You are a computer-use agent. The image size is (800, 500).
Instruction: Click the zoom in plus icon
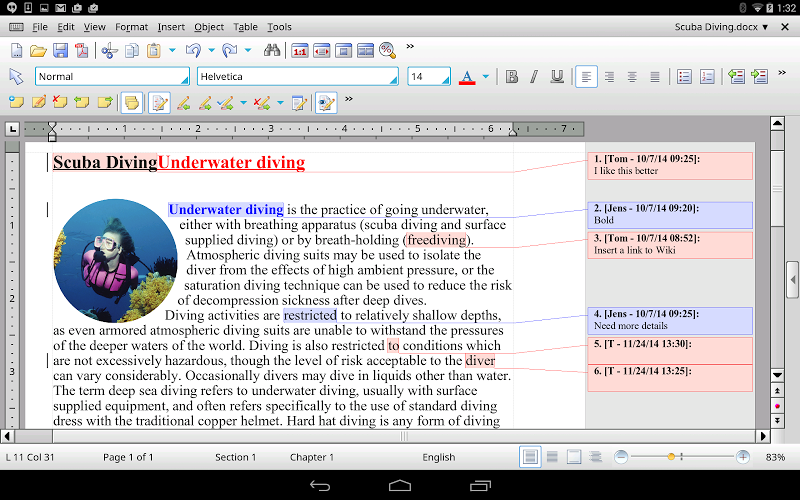(743, 457)
